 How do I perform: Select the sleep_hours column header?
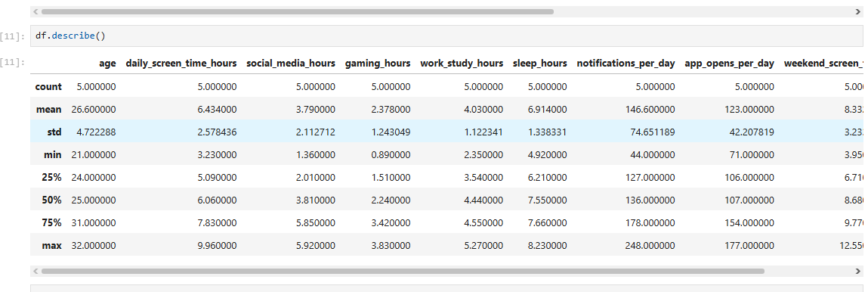[x=539, y=64]
